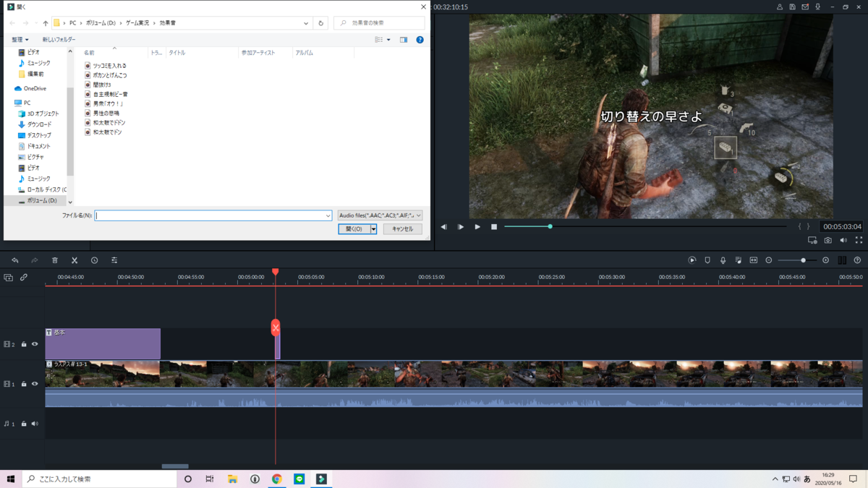Image resolution: width=868 pixels, height=488 pixels.
Task: Open the timeline help icon
Action: pyautogui.click(x=857, y=260)
